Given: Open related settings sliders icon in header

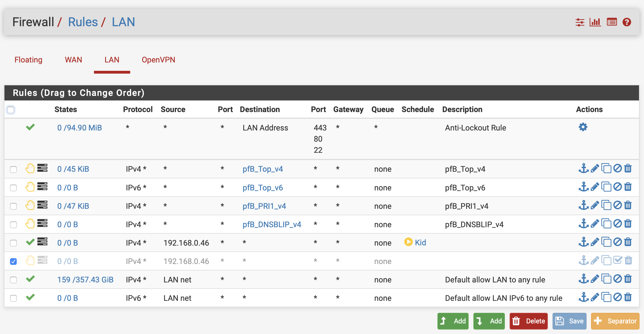Looking at the screenshot, I should coord(580,22).
